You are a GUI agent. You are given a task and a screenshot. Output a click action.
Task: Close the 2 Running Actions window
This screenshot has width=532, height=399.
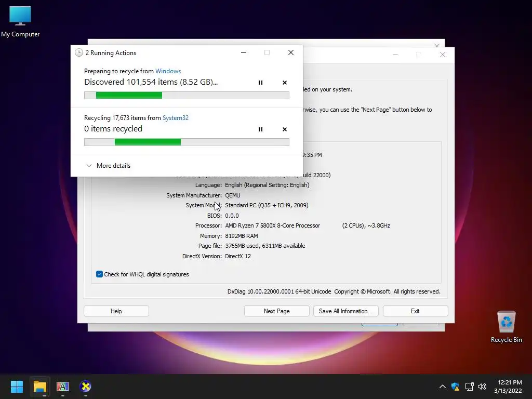(x=291, y=52)
